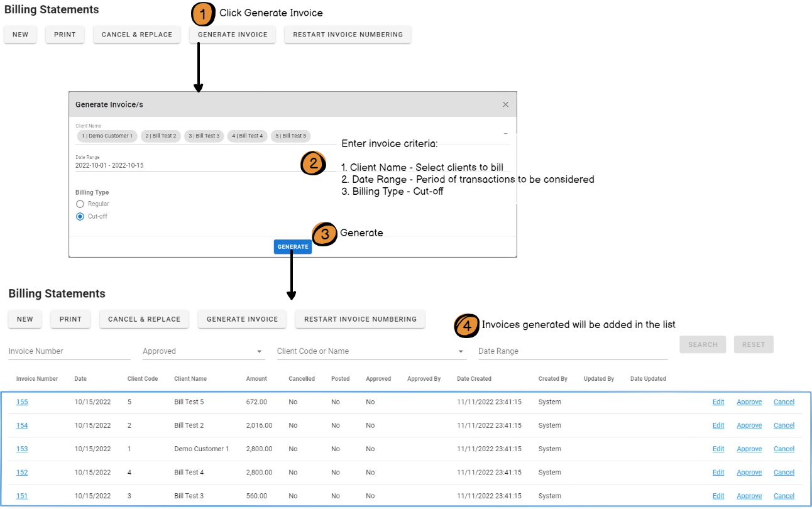
Task: Click the top Generate Invoice button
Action: (x=233, y=35)
